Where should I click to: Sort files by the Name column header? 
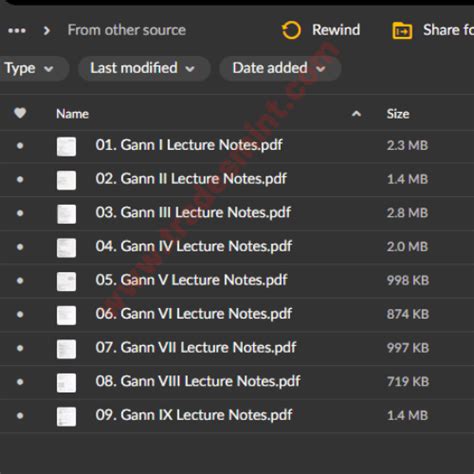pos(72,114)
